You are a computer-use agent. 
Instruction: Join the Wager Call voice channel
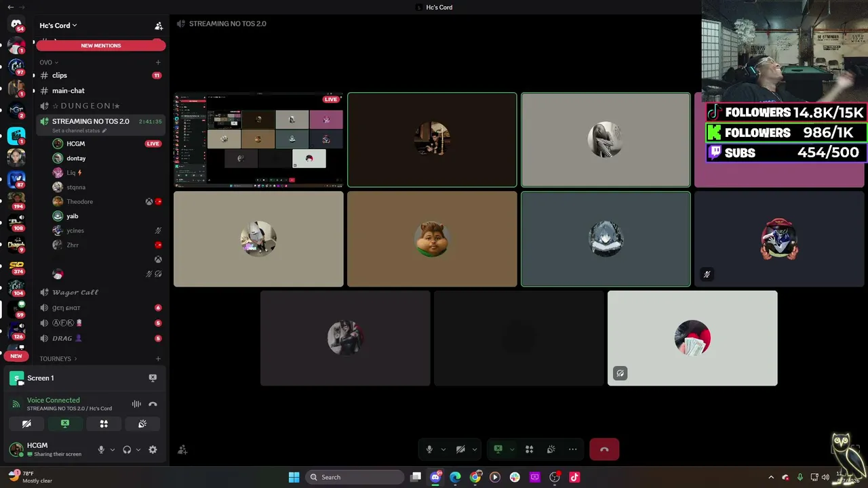point(101,292)
